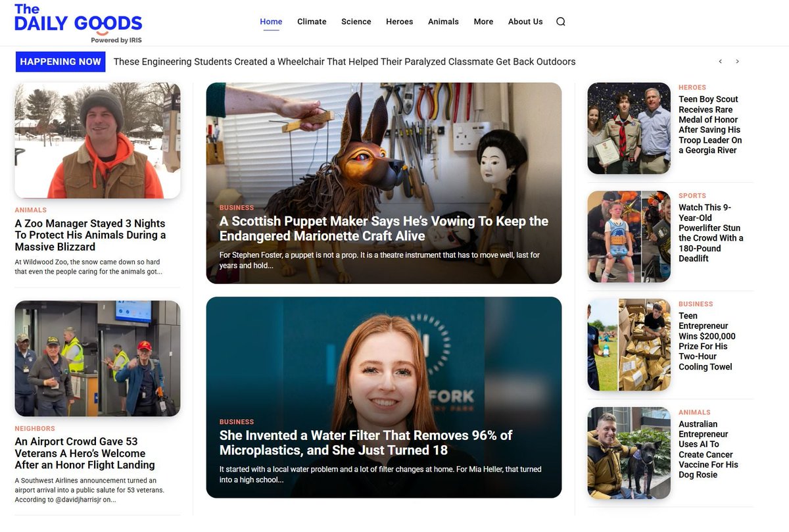
Task: Expand the More menu
Action: (x=483, y=22)
